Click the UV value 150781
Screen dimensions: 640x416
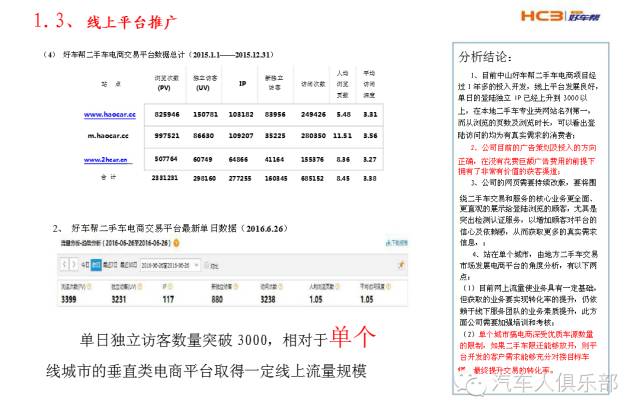point(205,115)
